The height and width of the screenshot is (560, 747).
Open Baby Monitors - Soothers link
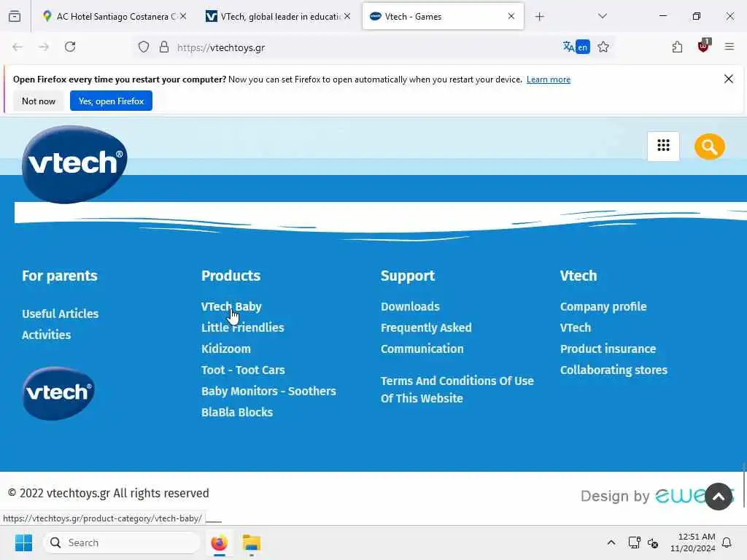click(x=268, y=391)
